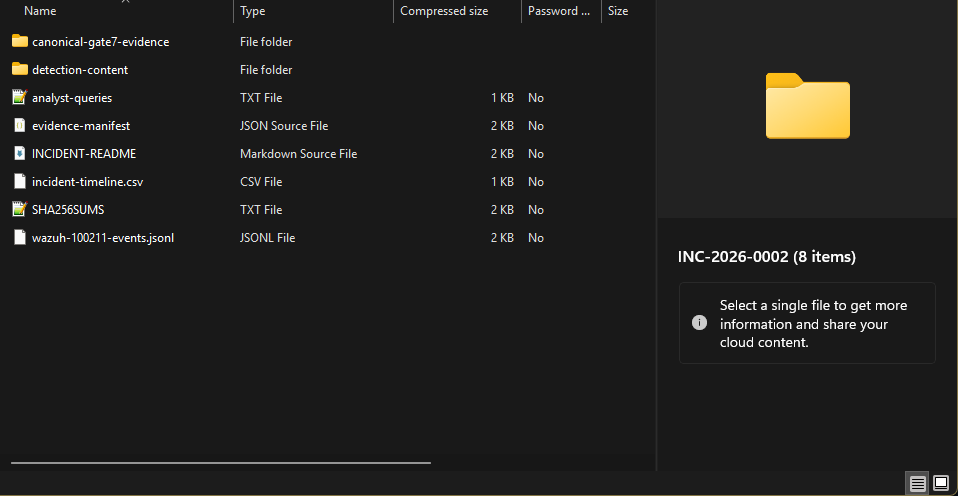The width and height of the screenshot is (958, 496).
Task: Select the canonical-gate7-evidence file name
Action: point(101,42)
